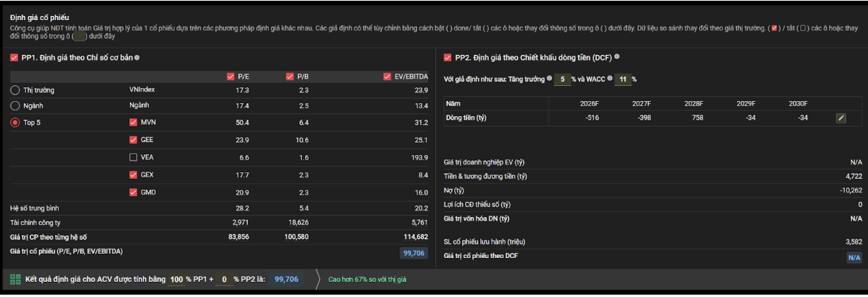Click the 3,582 SL cổ phiếu lưu hành value
The image size is (868, 297).
pyautogui.click(x=854, y=241)
